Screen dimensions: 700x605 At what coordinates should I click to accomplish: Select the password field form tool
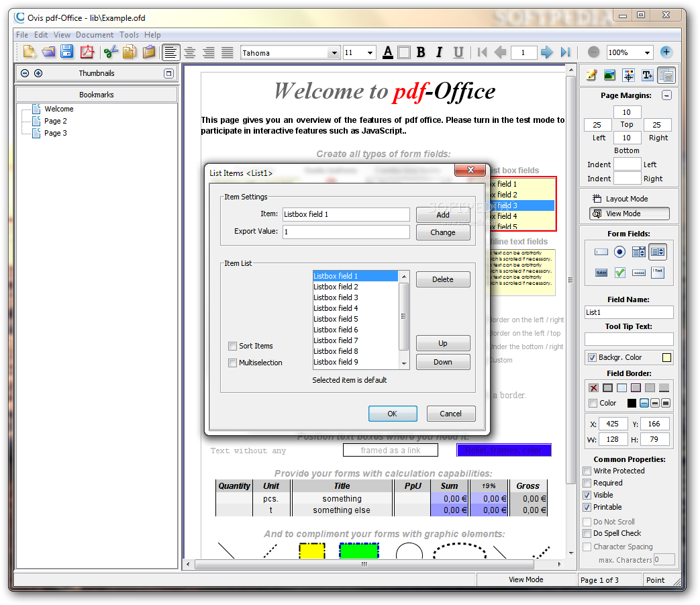(639, 273)
